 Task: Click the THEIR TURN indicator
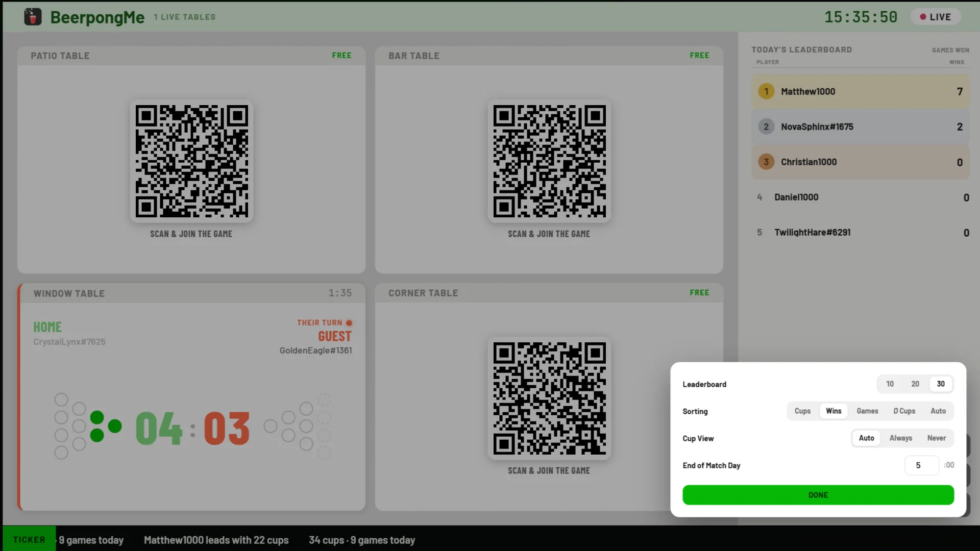pyautogui.click(x=325, y=322)
